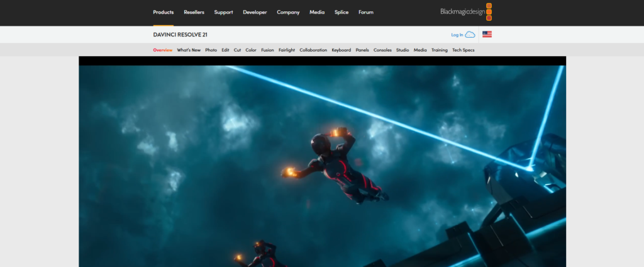
Task: Select the Color tab
Action: click(x=251, y=50)
